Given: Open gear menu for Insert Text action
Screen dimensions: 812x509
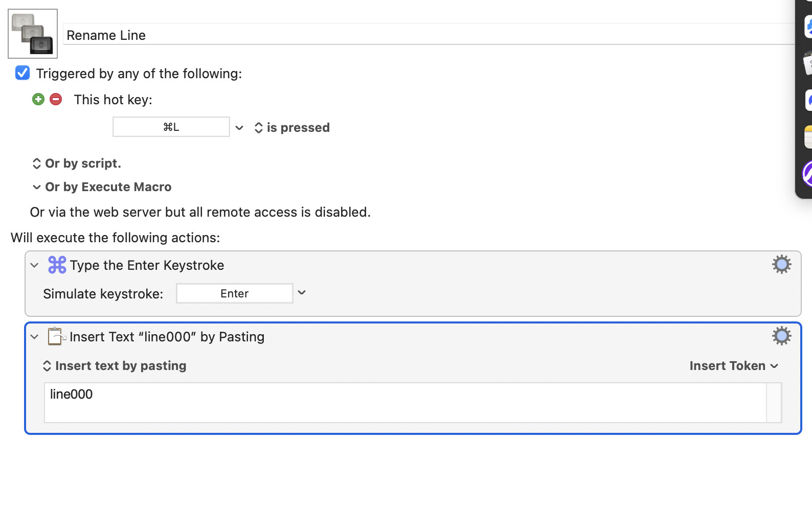Looking at the screenshot, I should click(781, 336).
